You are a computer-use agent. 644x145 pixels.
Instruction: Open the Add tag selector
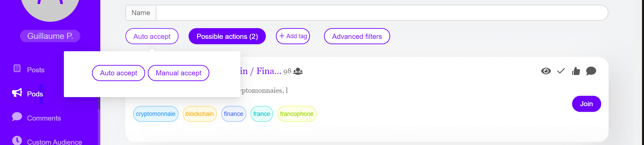tap(293, 36)
